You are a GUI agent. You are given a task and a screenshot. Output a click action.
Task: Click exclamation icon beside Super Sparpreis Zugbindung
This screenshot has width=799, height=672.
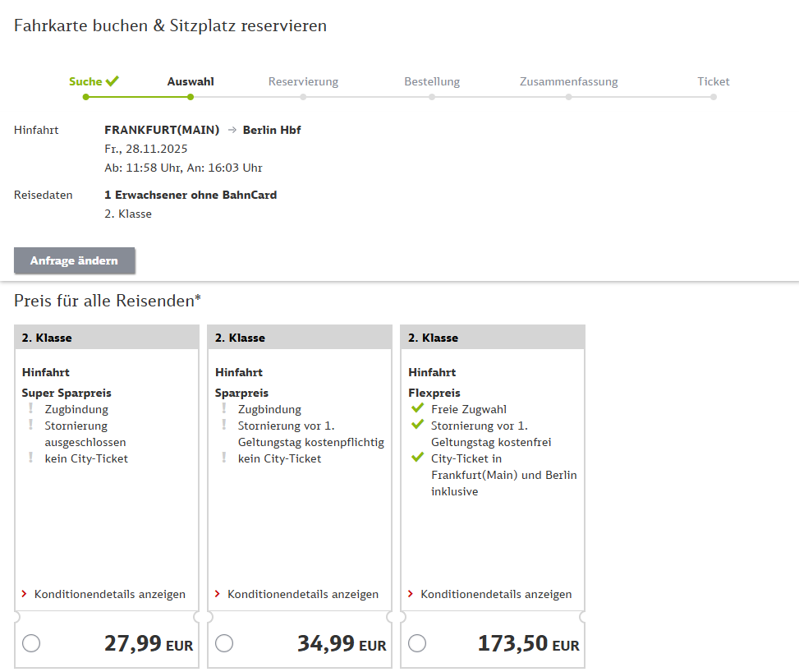tap(31, 408)
